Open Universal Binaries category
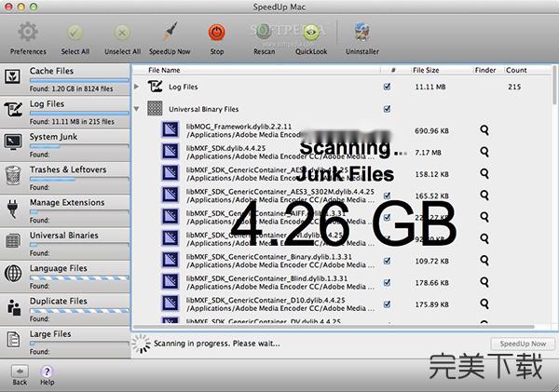This screenshot has height=392, width=559. 65,244
